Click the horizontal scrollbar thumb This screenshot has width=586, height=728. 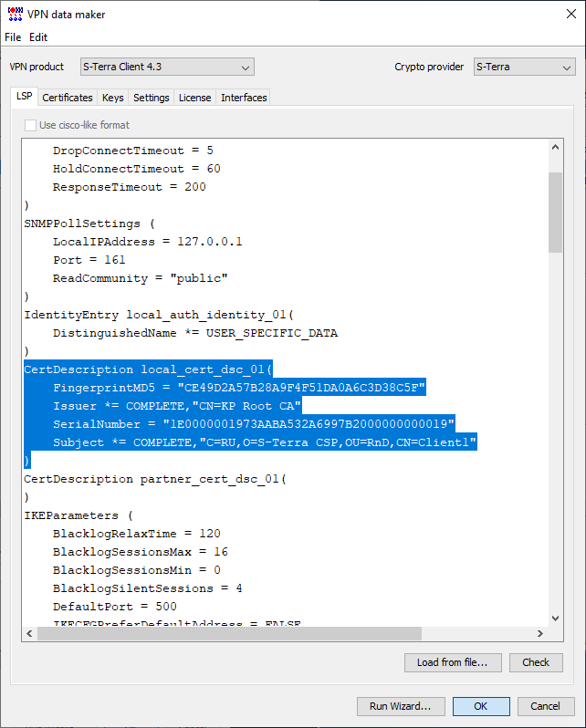pos(230,633)
